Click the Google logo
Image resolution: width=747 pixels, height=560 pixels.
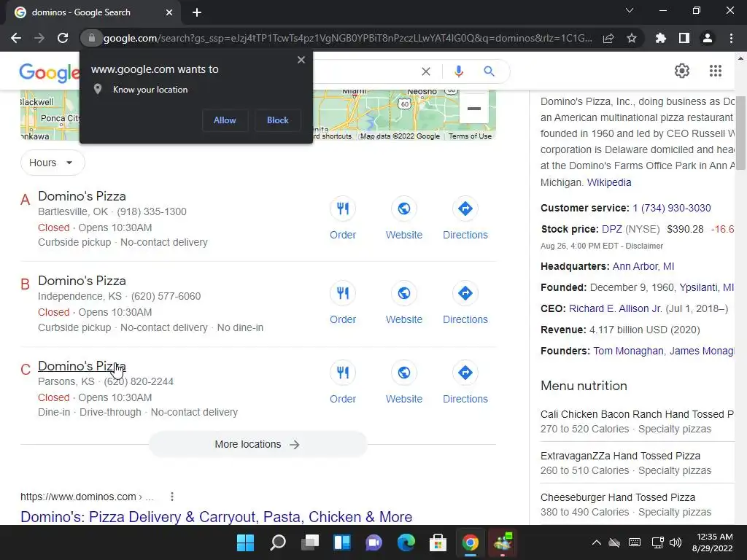50,72
